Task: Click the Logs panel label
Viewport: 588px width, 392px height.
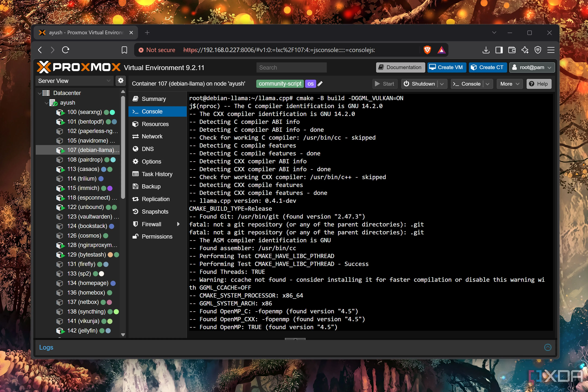Action: 46,347
